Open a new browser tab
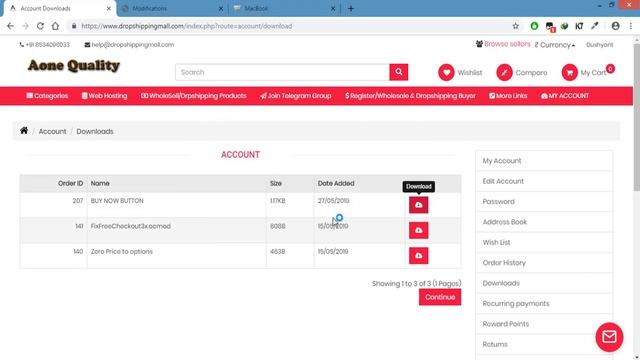Screen dimensions: 640x360 click(351, 9)
